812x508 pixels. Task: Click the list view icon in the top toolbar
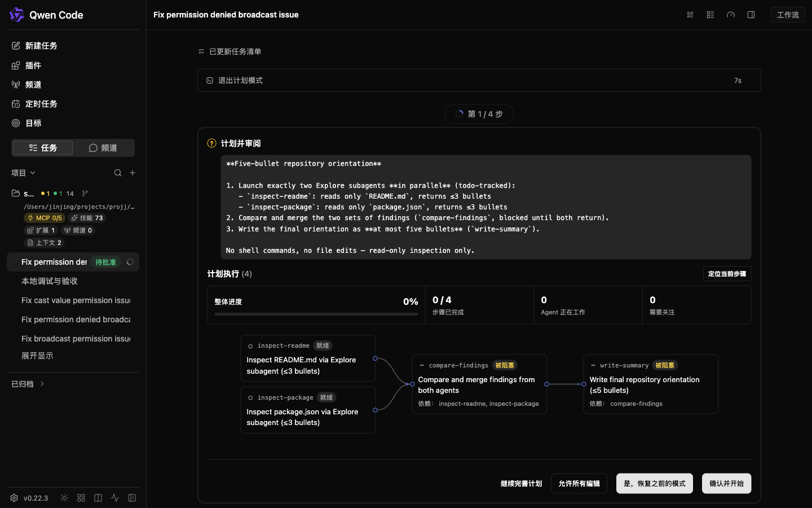tap(710, 15)
